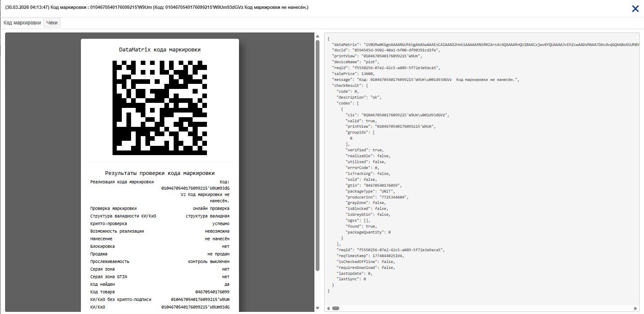Click the Код товара value 04670540176099

coord(212,292)
